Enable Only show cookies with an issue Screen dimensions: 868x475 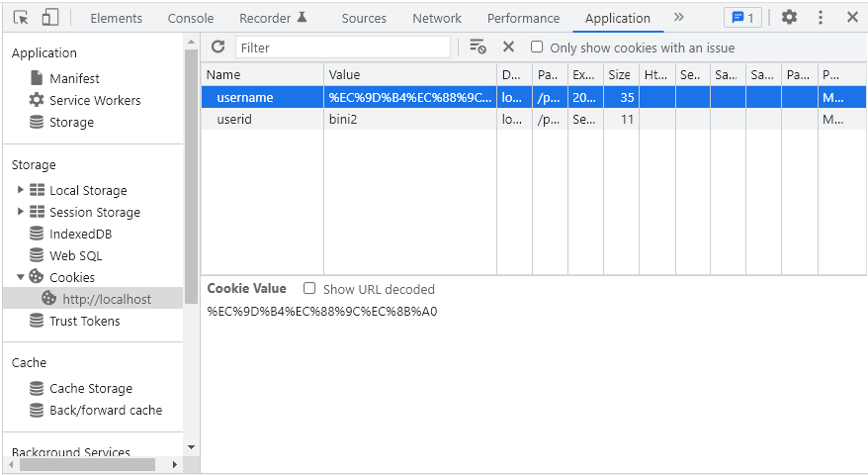[537, 47]
